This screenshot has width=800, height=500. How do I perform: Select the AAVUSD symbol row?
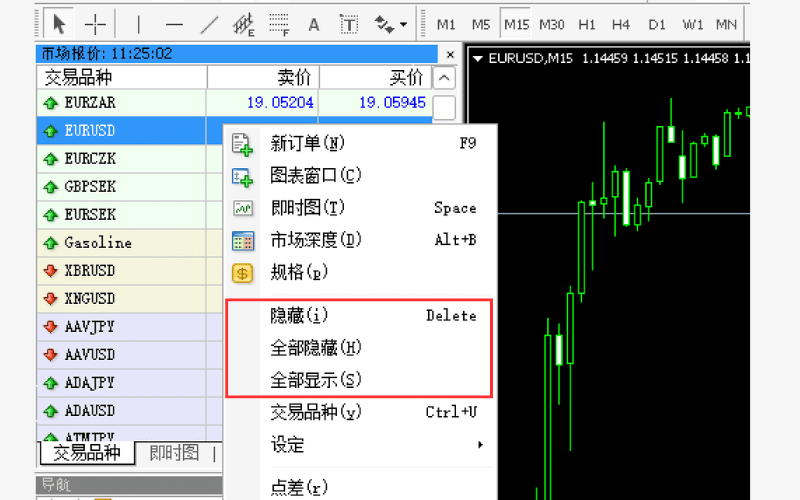coord(130,355)
